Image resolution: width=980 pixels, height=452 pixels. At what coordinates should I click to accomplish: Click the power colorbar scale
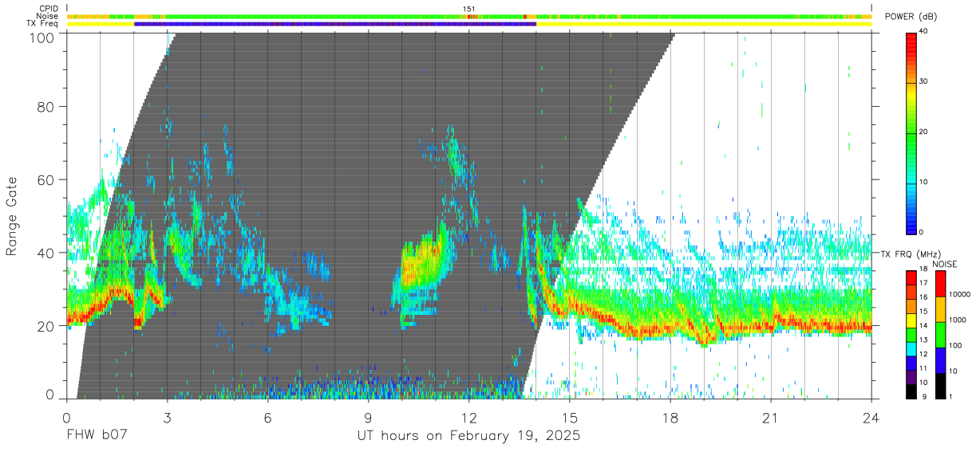[x=911, y=132]
